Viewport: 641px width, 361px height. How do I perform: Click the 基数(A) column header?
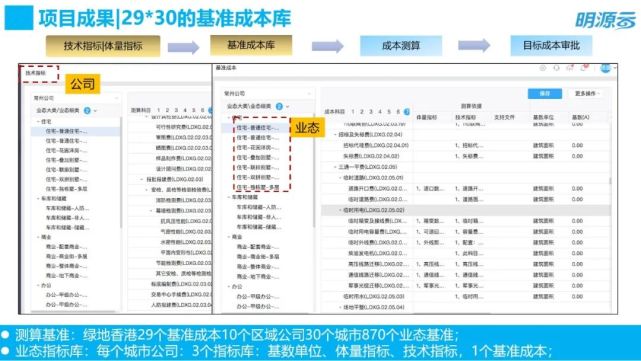tap(580, 118)
